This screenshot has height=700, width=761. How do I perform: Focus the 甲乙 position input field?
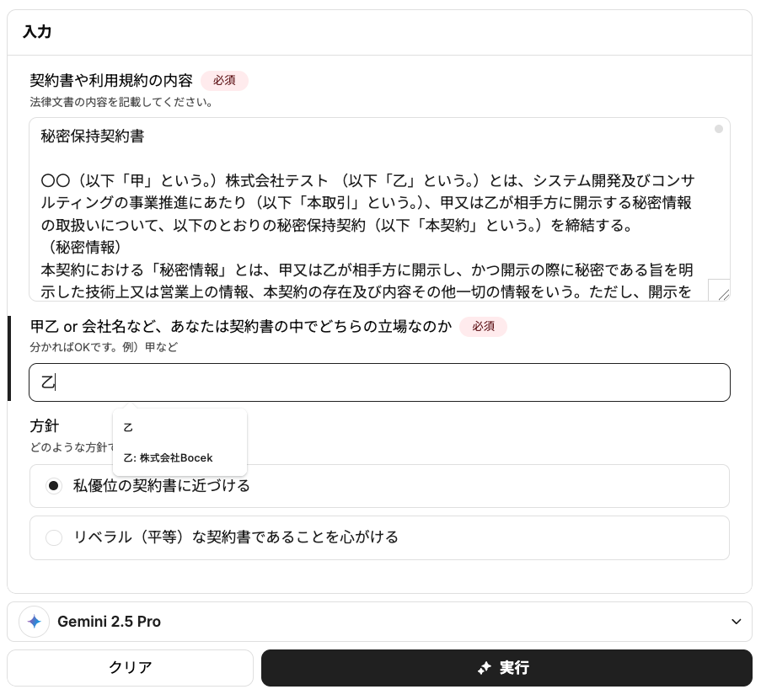click(x=379, y=382)
